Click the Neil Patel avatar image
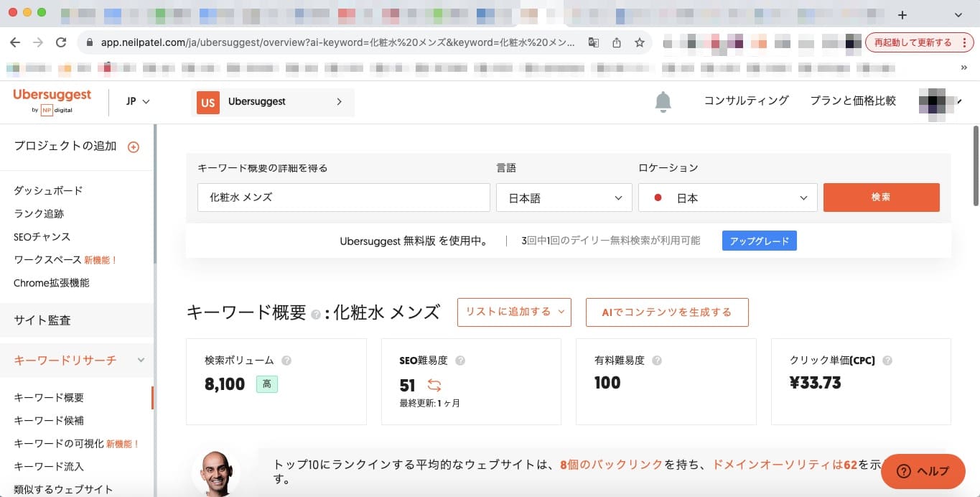980x497 pixels. pos(216,474)
